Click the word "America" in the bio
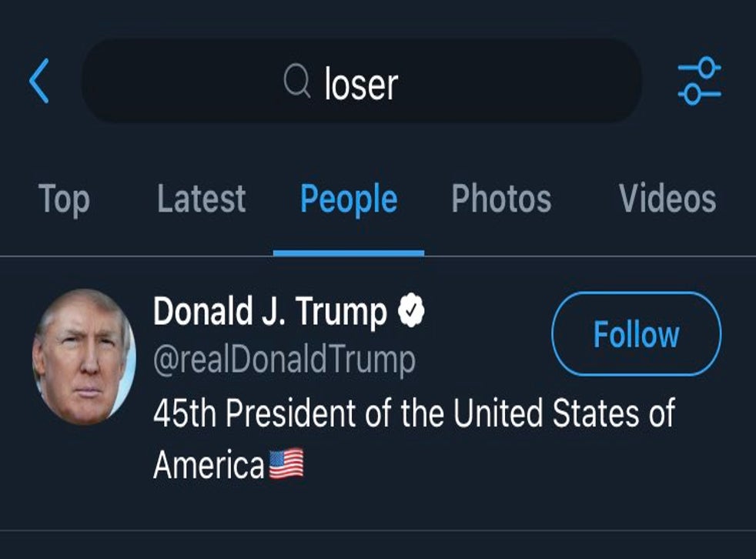 (209, 464)
